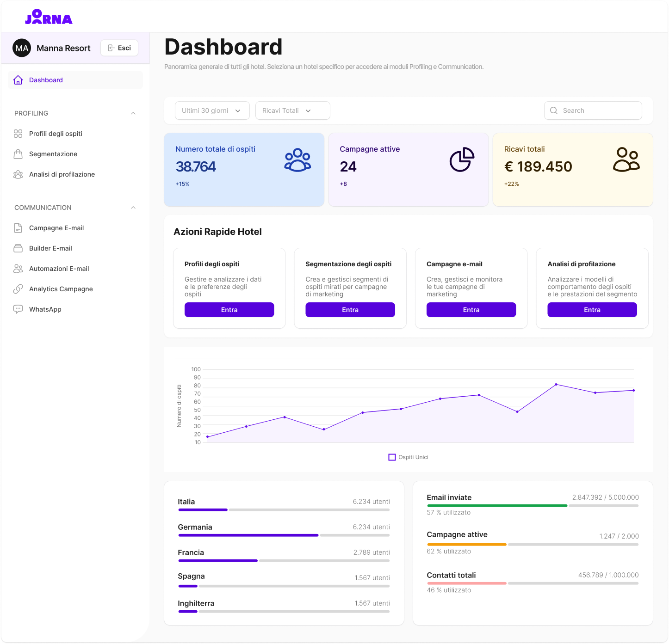Collapse the PROFILING section
The image size is (669, 644).
133,113
